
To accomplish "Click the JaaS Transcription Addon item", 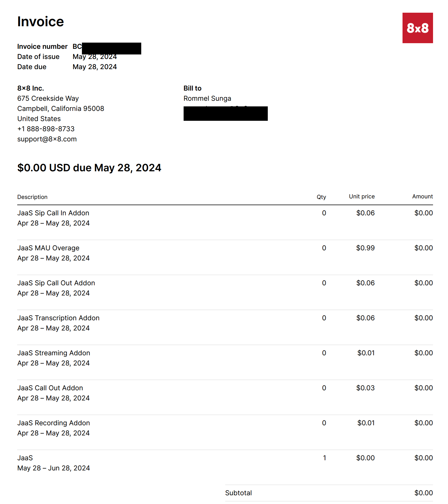I will [58, 318].
